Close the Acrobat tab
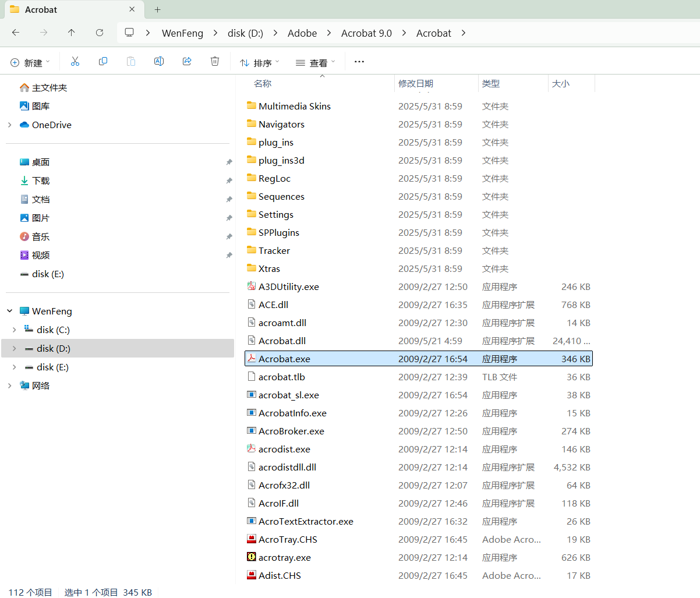This screenshot has height=598, width=700. point(132,9)
